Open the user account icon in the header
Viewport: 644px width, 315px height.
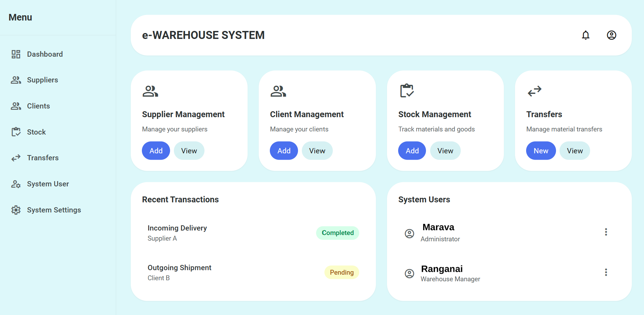[x=611, y=35]
